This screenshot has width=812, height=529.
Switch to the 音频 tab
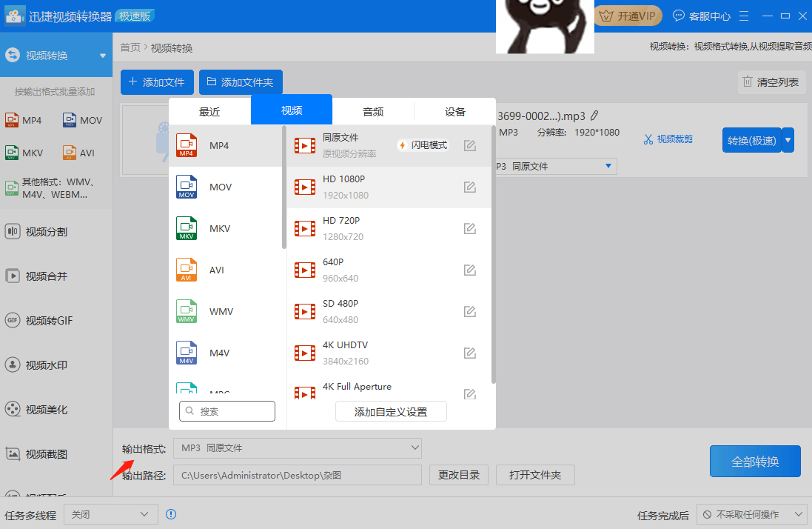(373, 111)
